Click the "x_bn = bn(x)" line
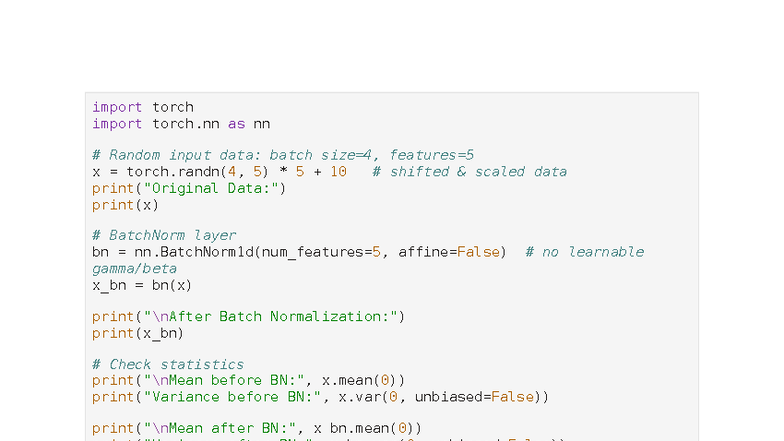The width and height of the screenshot is (784, 441). click(x=142, y=285)
